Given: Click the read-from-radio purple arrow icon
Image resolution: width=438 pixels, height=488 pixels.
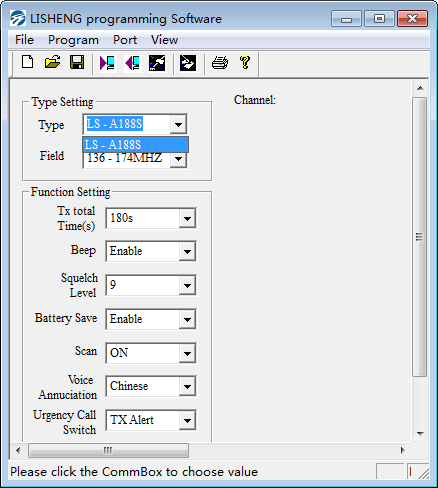Looking at the screenshot, I should (x=108, y=63).
